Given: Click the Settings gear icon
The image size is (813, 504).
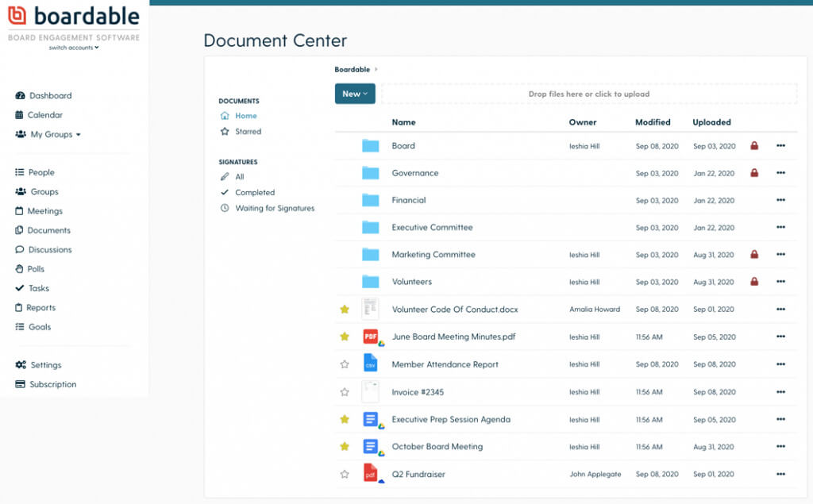Looking at the screenshot, I should coord(21,364).
